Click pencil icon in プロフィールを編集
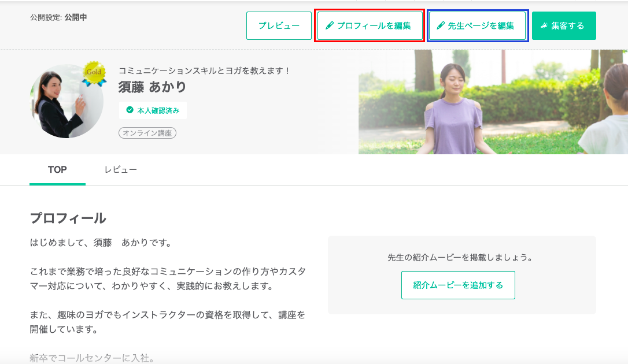Screen dimensions: 628x364 coord(330,25)
